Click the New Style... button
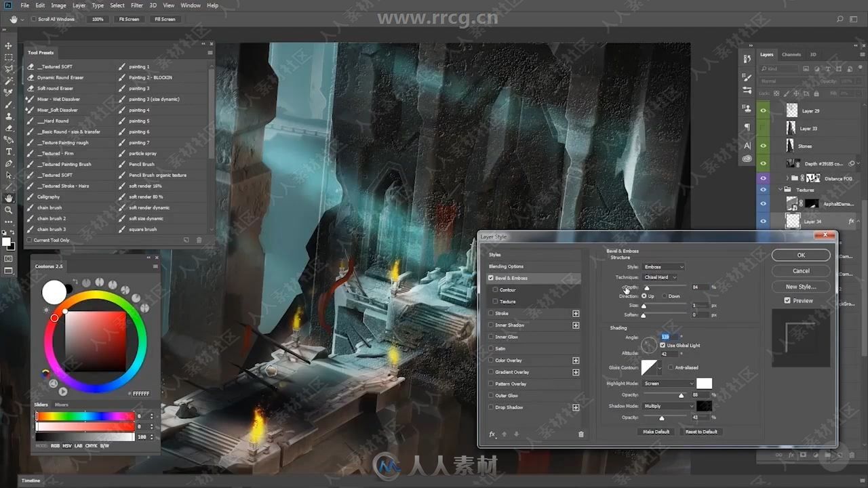The image size is (868, 488). (801, 287)
